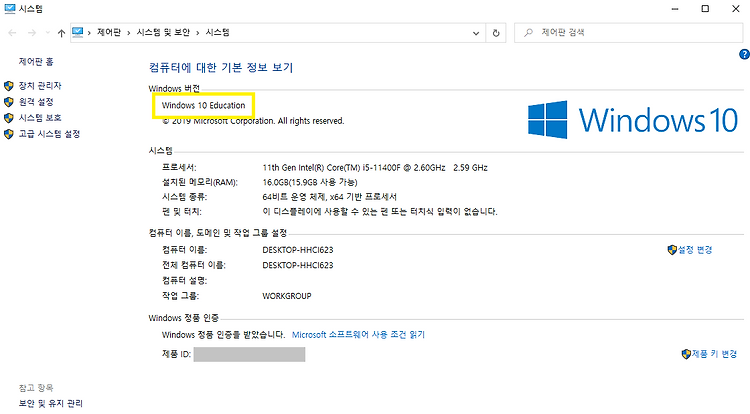Click the forward navigation arrow
The height and width of the screenshot is (414, 750).
[32, 33]
